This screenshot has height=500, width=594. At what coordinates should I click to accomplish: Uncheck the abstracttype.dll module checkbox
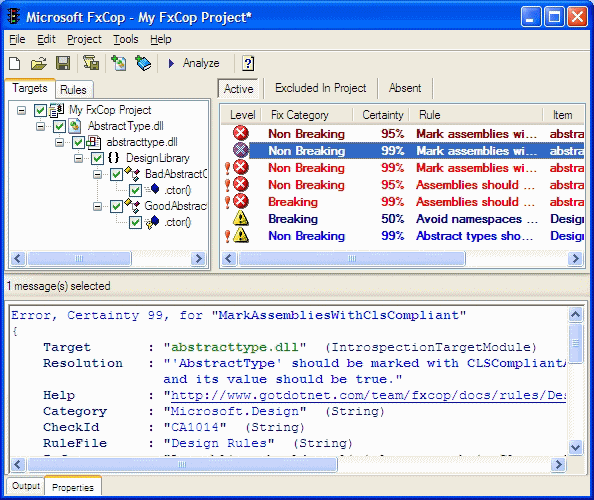(x=78, y=142)
